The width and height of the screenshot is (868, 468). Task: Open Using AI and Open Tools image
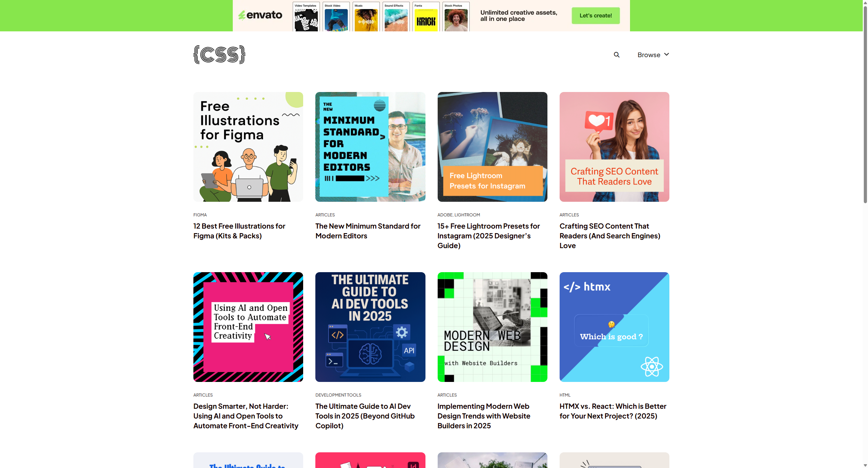[x=248, y=327]
